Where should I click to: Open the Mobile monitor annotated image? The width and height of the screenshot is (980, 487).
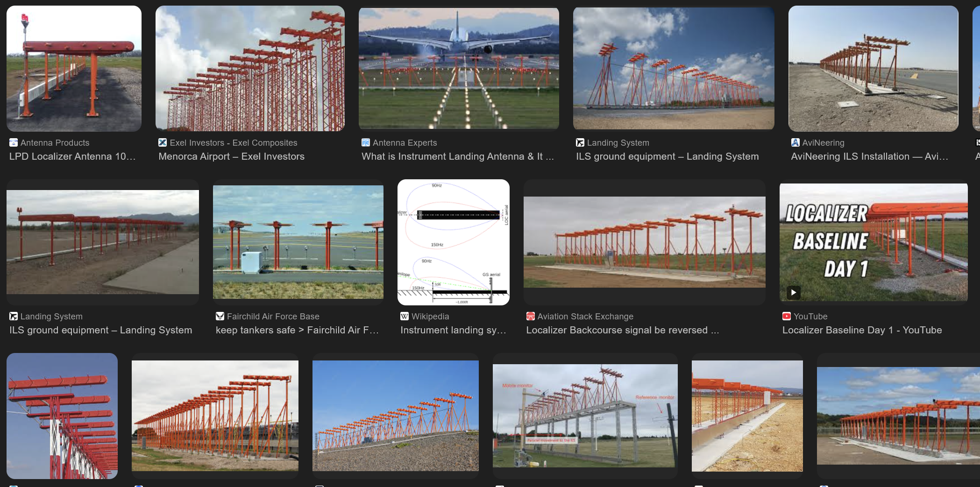click(585, 416)
